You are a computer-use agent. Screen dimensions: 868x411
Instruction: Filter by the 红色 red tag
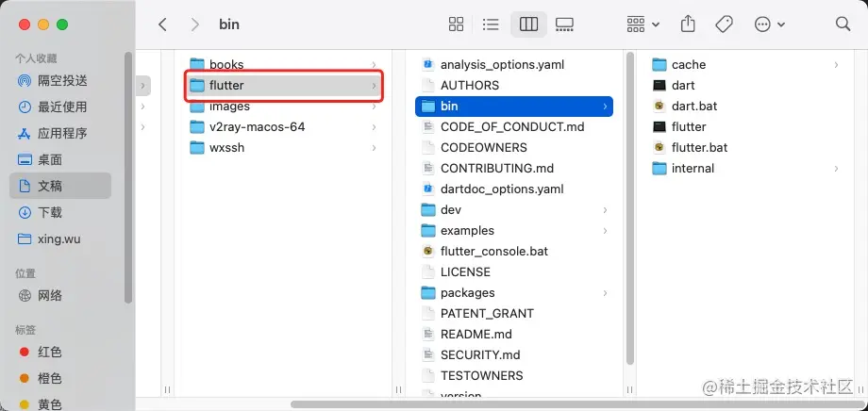click(x=60, y=352)
